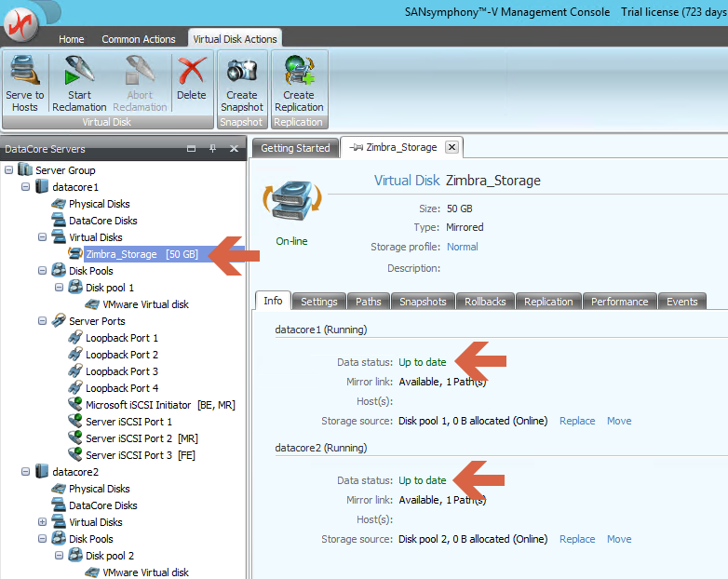This screenshot has height=579, width=728.
Task: Click the Server Group icon in tree
Action: (x=25, y=169)
